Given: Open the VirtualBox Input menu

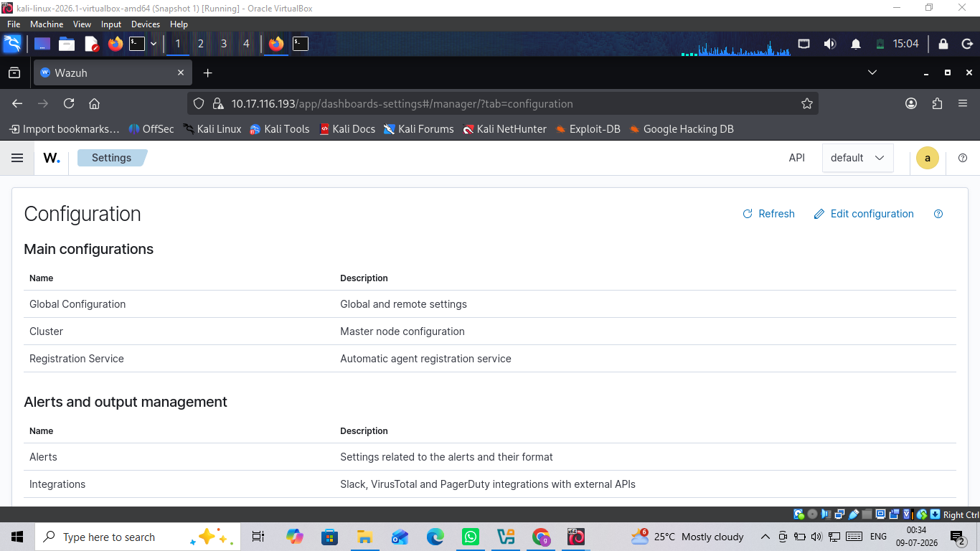Looking at the screenshot, I should point(111,24).
